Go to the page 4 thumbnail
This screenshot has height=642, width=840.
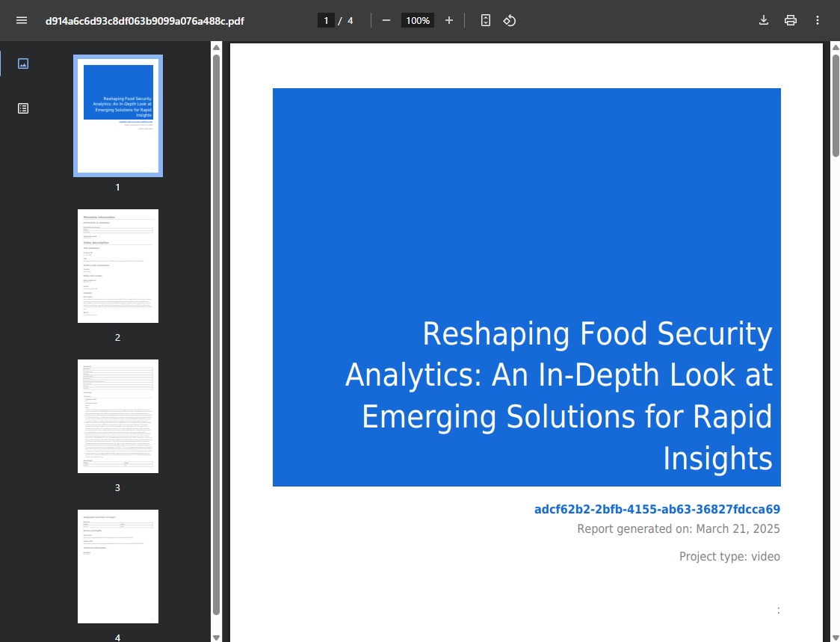(x=118, y=567)
